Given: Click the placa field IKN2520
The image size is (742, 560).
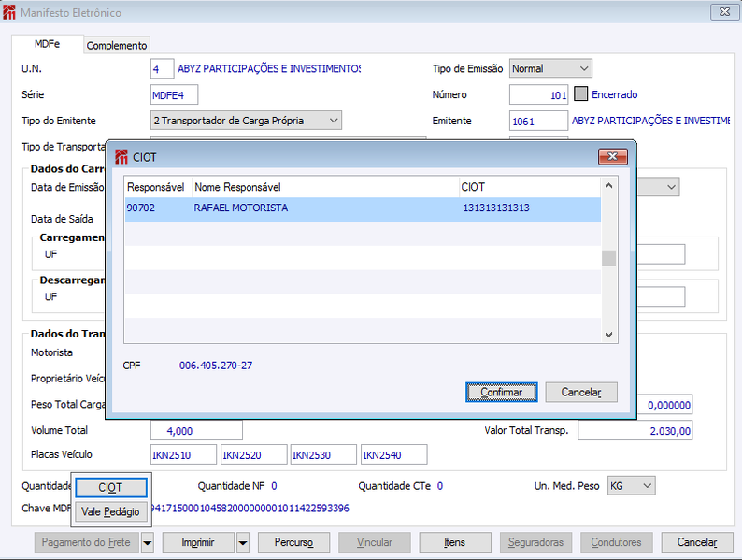Looking at the screenshot, I should tap(253, 454).
